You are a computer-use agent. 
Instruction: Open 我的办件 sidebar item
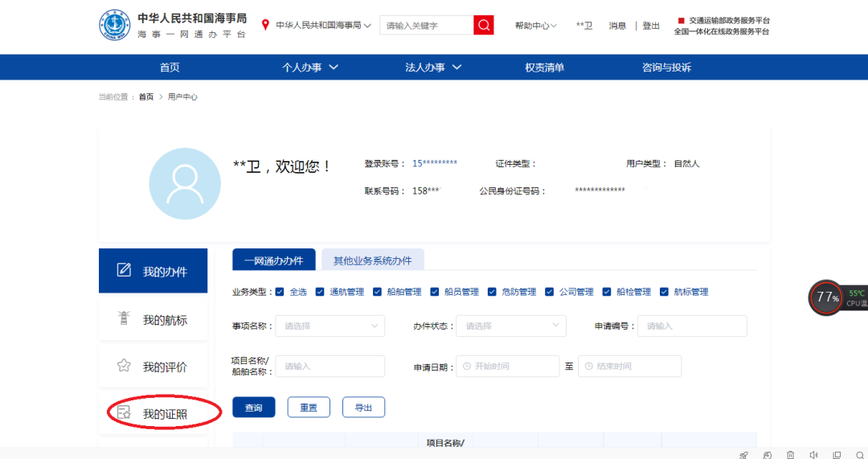click(x=153, y=271)
